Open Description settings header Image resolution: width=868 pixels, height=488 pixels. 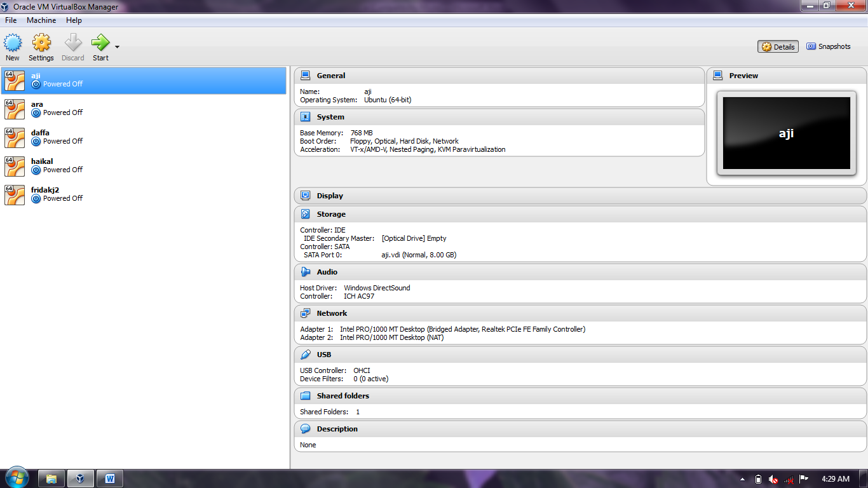tap(337, 429)
